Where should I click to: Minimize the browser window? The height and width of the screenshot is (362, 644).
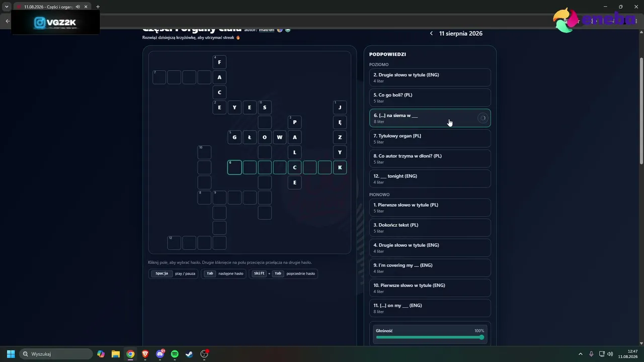605,7
